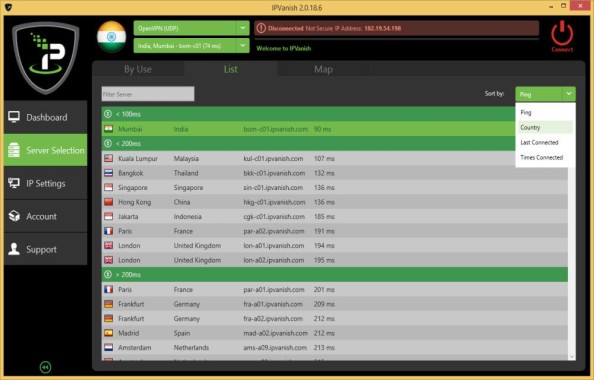Click the 185 ms ping value

point(324,217)
